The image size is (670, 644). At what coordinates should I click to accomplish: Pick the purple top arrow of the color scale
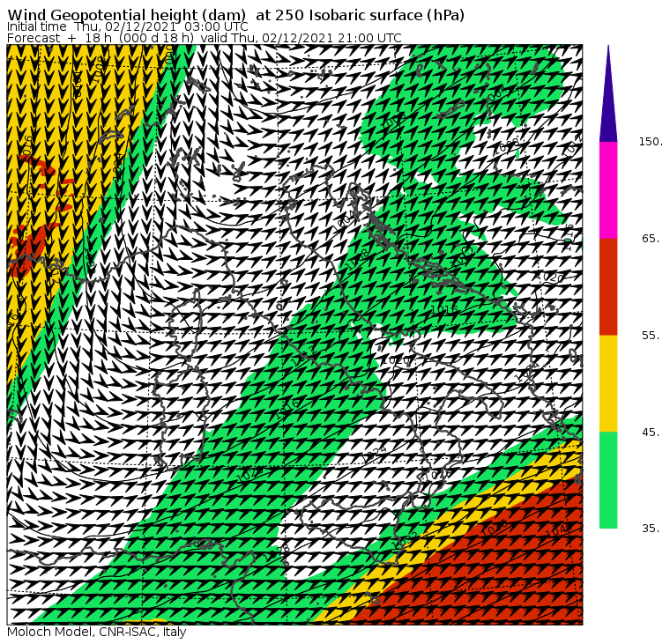pos(608,93)
